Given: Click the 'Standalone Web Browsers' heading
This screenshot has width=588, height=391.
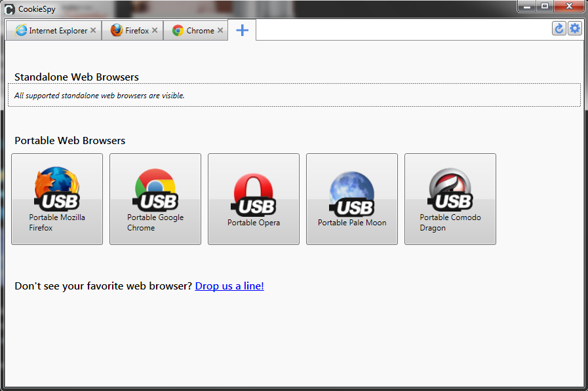Looking at the screenshot, I should pyautogui.click(x=77, y=77).
